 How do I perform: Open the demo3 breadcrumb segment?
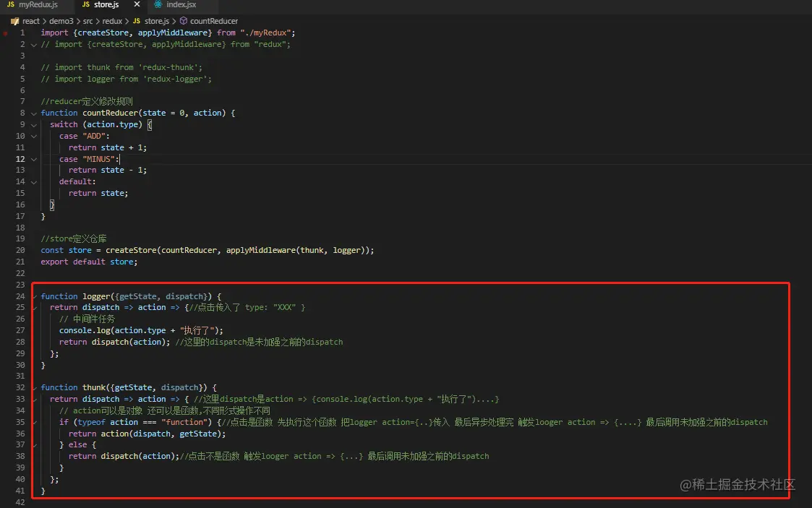click(x=61, y=21)
